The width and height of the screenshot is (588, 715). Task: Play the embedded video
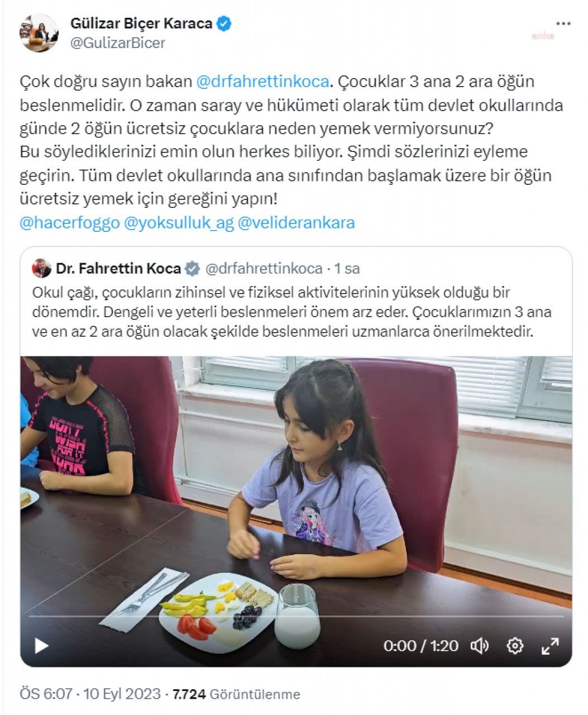click(41, 646)
